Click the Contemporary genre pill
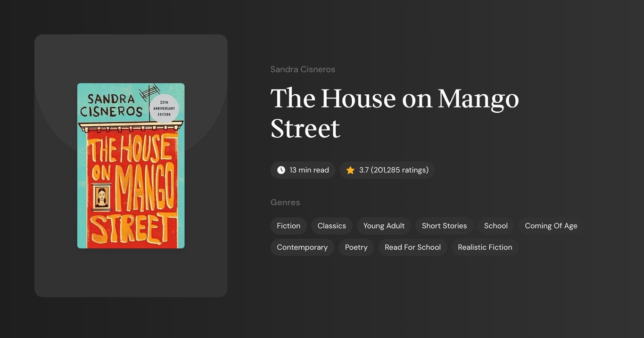The image size is (644, 338). point(302,247)
